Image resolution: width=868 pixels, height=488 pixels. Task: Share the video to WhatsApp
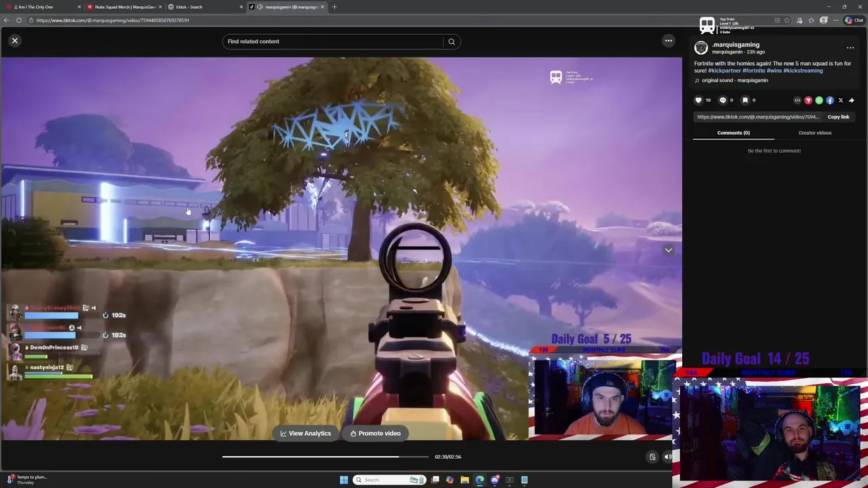click(x=819, y=100)
